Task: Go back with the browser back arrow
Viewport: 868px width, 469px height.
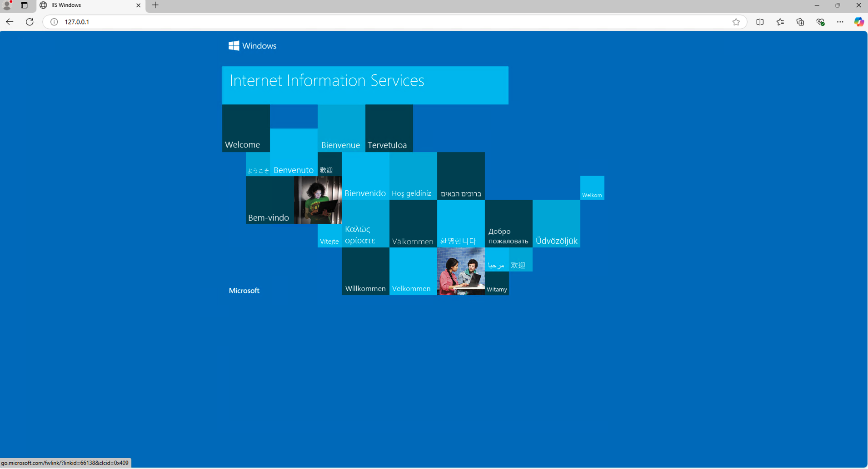Action: coord(10,22)
